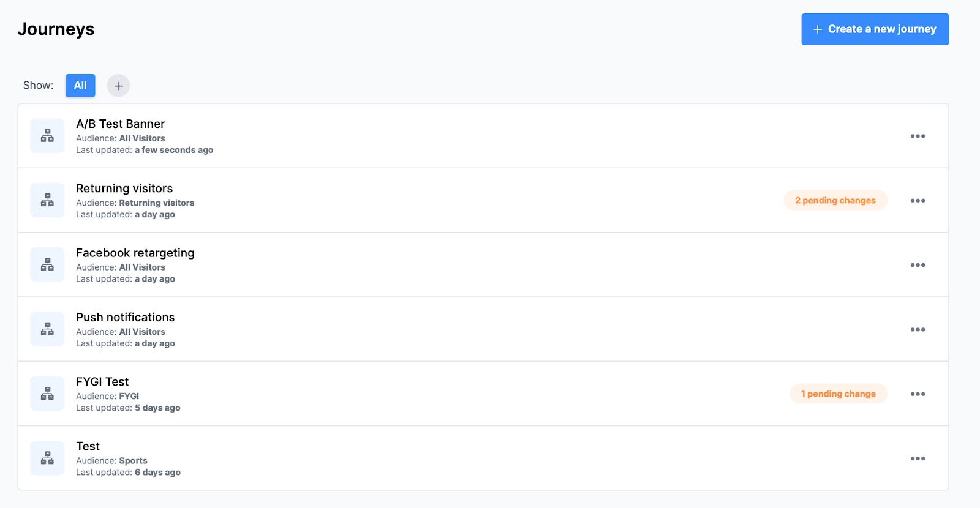Open more options for Push notifications
The height and width of the screenshot is (508, 980).
pyautogui.click(x=918, y=329)
